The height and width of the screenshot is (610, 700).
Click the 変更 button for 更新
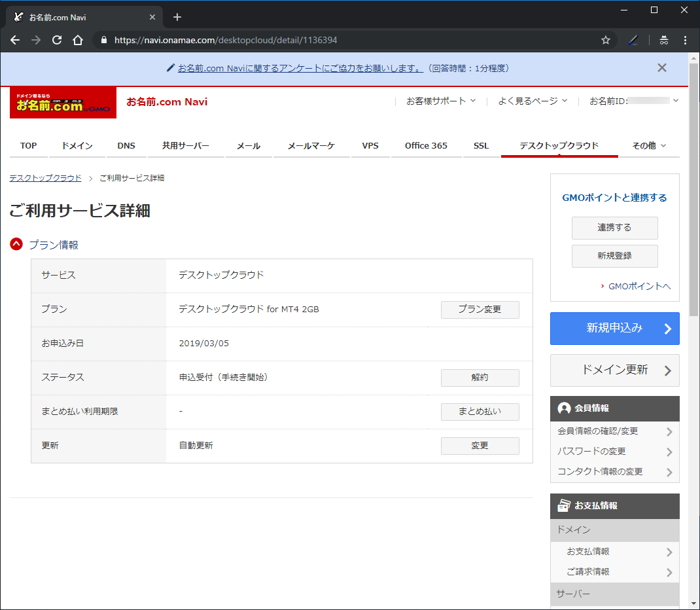480,446
